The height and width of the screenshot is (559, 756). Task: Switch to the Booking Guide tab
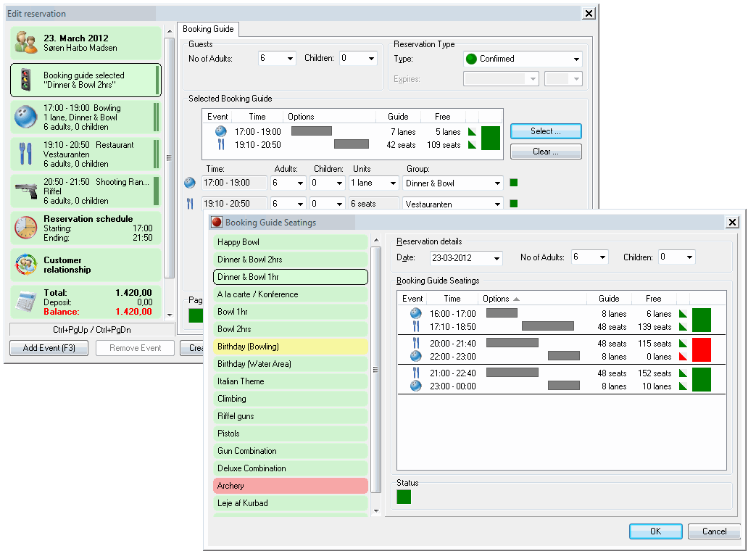207,29
